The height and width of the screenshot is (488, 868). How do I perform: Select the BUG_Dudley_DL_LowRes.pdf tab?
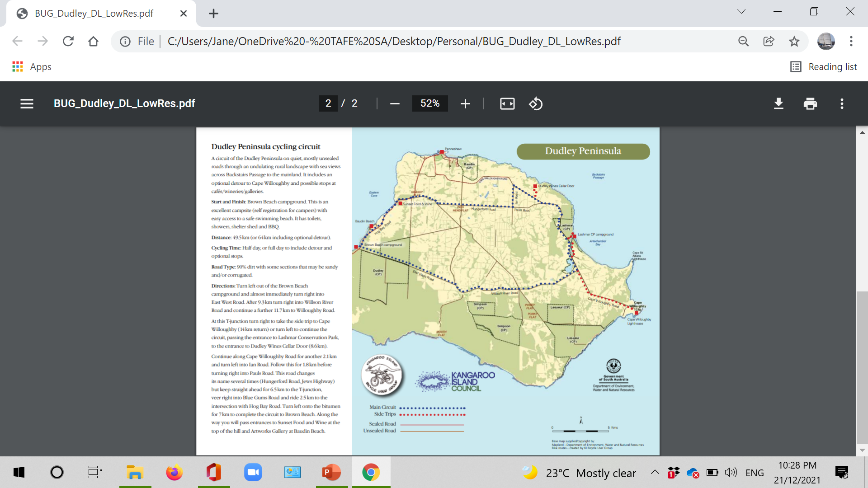coord(94,14)
